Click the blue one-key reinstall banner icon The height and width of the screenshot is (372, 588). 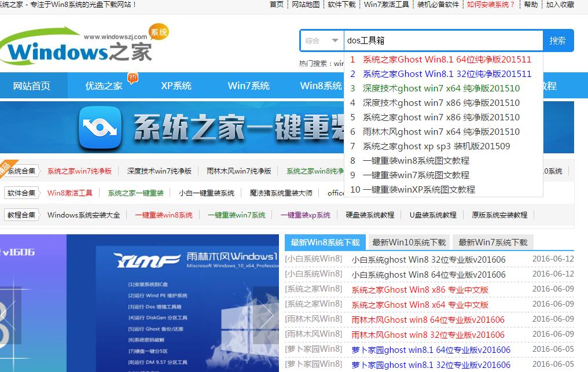(100, 127)
